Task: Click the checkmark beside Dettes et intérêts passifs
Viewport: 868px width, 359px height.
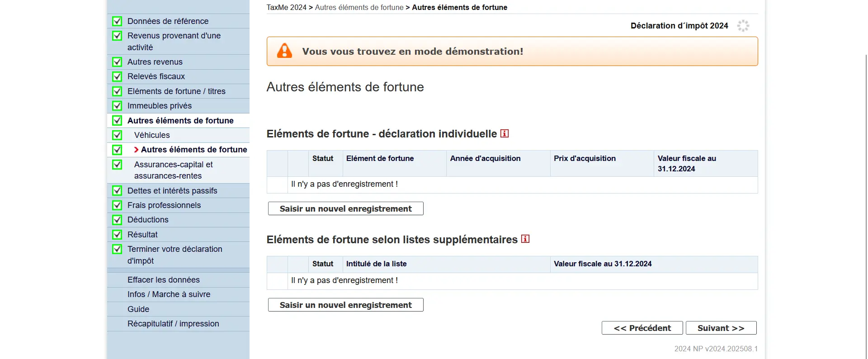Action: point(117,190)
